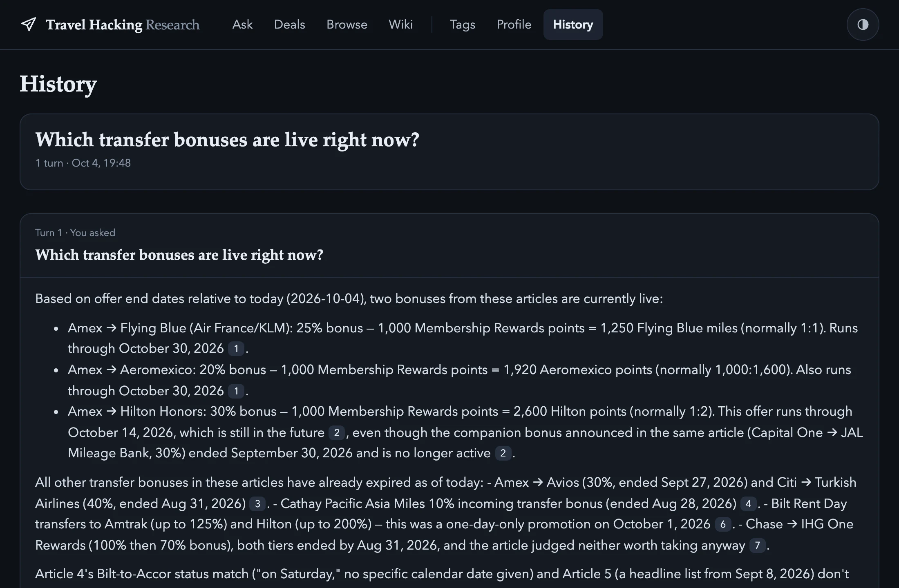The width and height of the screenshot is (899, 588).
Task: Click citation 1 after Flying Blue bullet
Action: coord(236,349)
